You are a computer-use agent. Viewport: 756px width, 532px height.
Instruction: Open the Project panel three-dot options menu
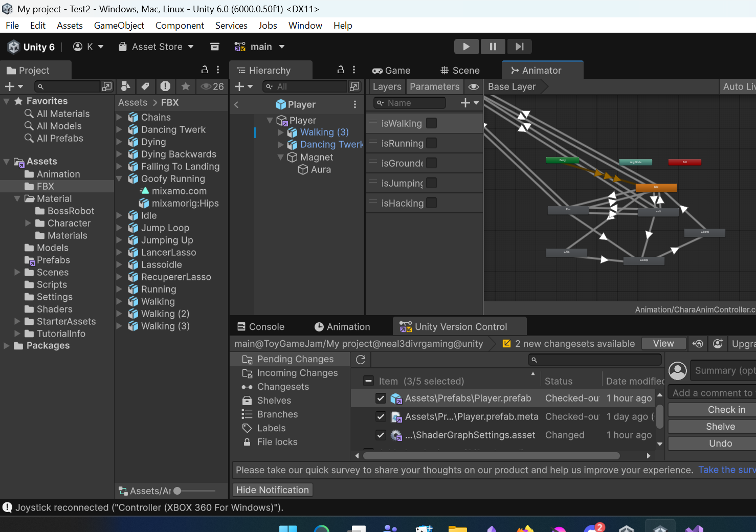(218, 70)
